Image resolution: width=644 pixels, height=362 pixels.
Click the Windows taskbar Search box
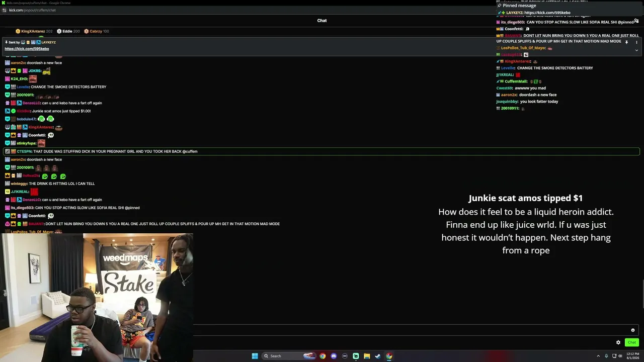coord(289,356)
